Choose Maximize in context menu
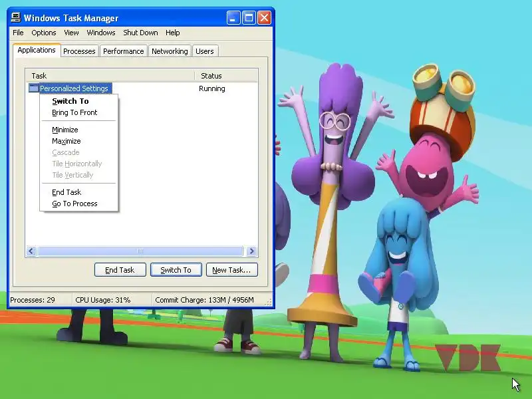The image size is (532, 399). point(79,141)
